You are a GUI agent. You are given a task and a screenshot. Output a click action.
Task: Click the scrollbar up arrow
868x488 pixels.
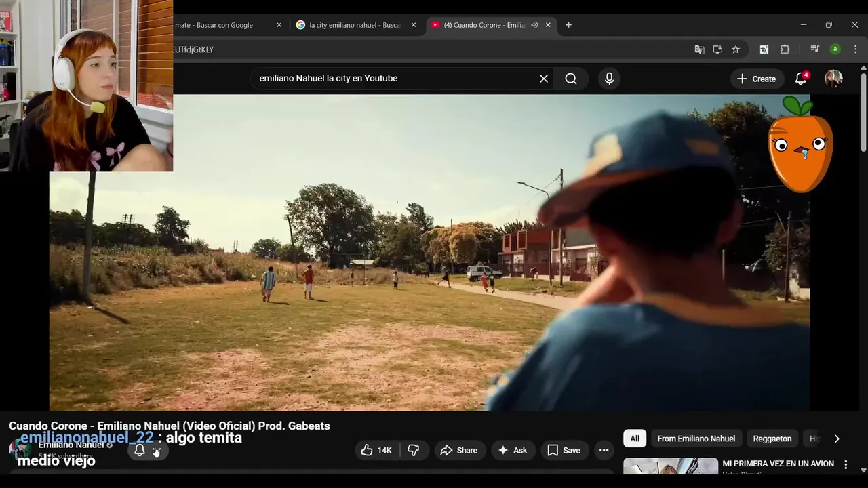click(x=863, y=68)
